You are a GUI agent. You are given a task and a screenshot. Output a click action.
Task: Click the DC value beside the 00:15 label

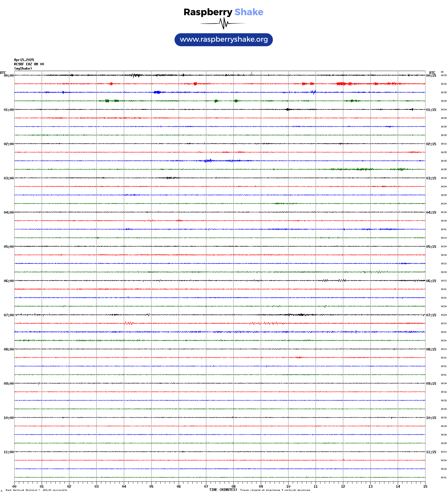pyautogui.click(x=444, y=76)
